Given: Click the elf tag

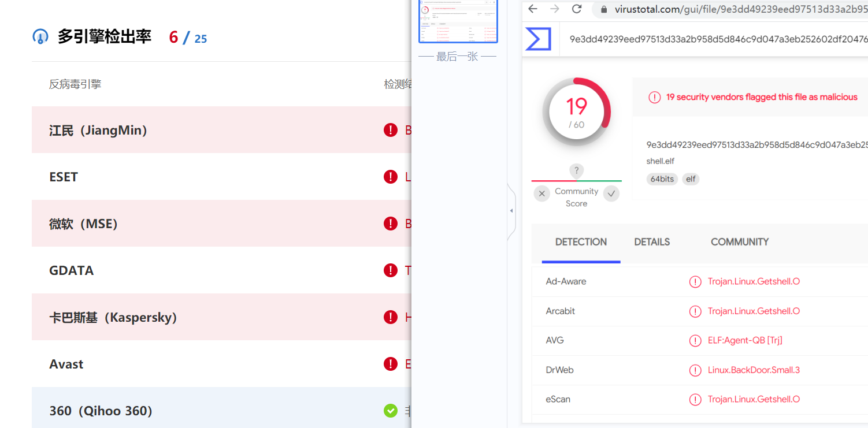Looking at the screenshot, I should (691, 179).
